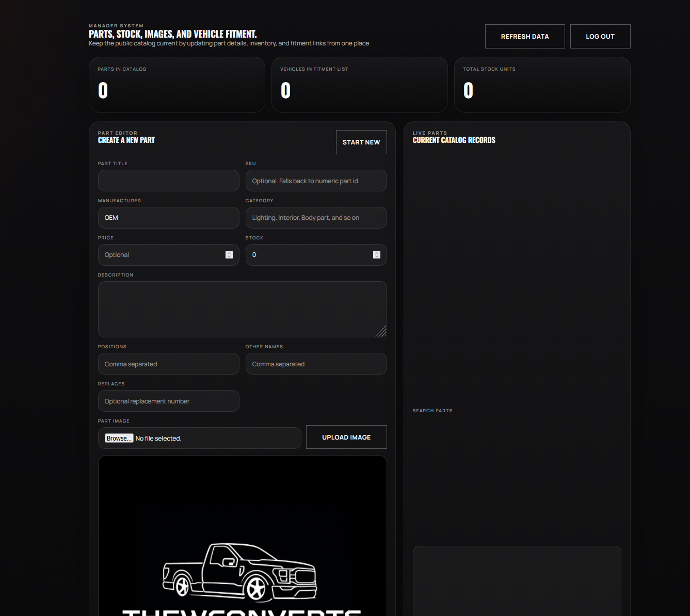Viewport: 690px width, 616px height.
Task: Click the Refresh Data button
Action: click(525, 37)
